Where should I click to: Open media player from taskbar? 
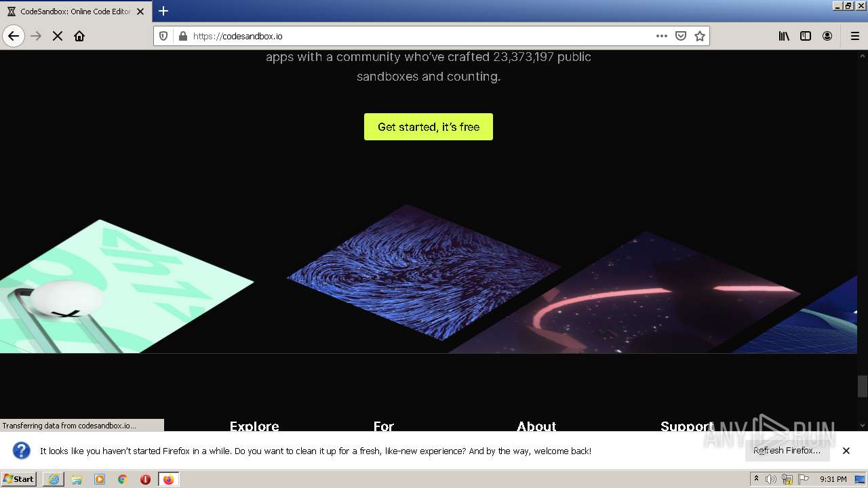(100, 479)
